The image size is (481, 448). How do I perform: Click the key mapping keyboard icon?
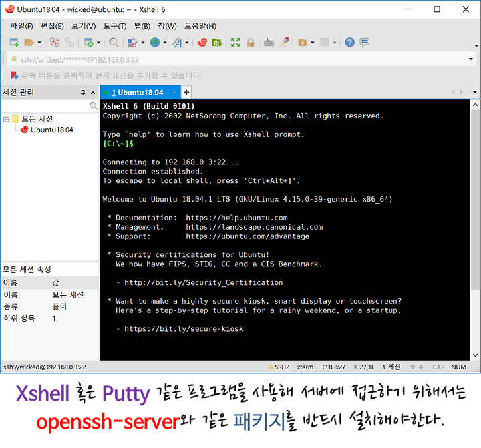tap(269, 43)
